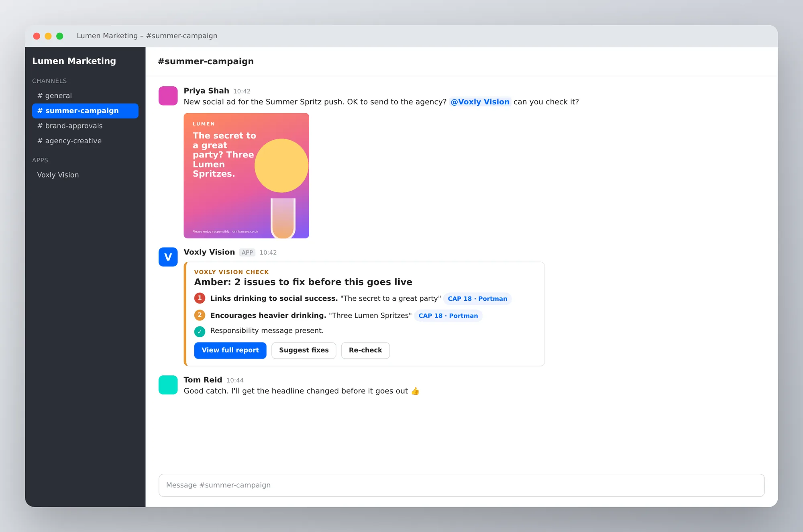This screenshot has height=532, width=803.
Task: Click the Suggest fixes button
Action: coord(304,350)
